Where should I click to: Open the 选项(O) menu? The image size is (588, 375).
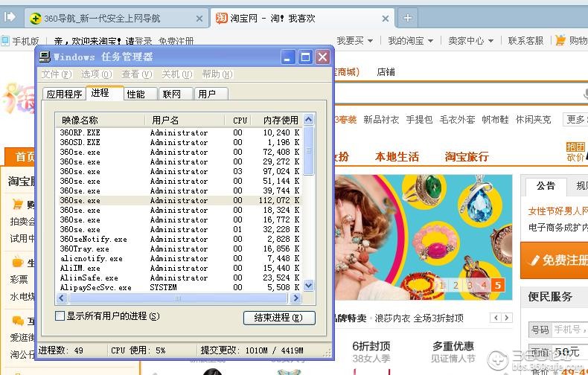click(x=97, y=74)
